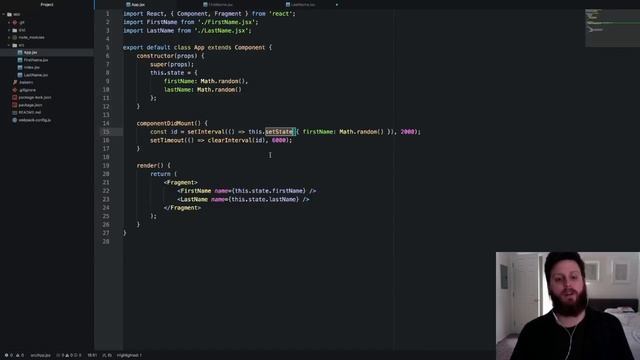Click the FirstName.jsx file icon in tree

tap(20, 60)
